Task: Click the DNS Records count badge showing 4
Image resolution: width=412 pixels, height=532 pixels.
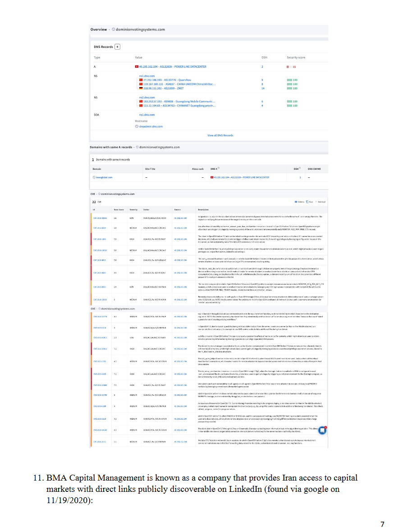Action: (x=117, y=47)
